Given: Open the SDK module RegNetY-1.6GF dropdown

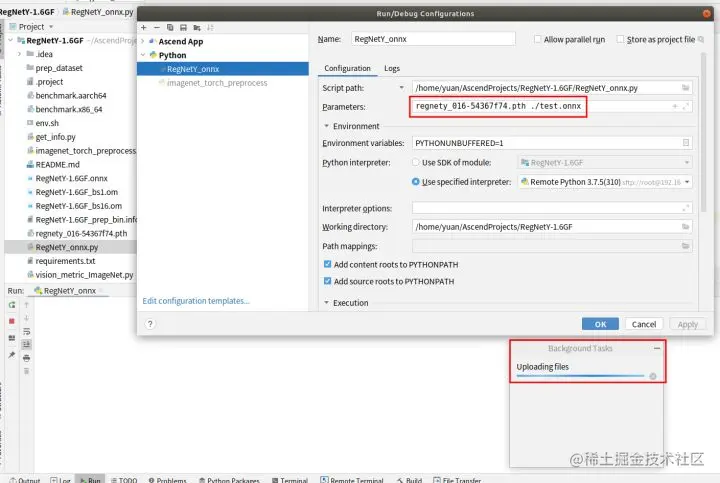Looking at the screenshot, I should coord(605,163).
